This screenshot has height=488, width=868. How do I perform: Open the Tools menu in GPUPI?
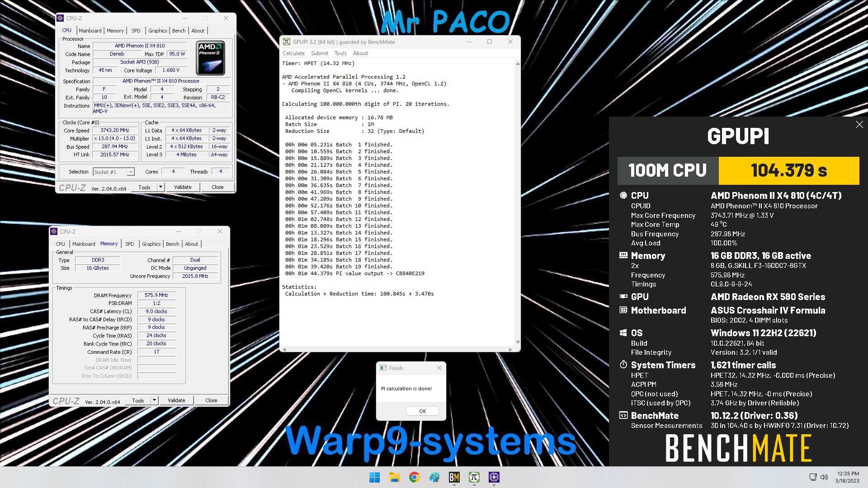pos(340,53)
